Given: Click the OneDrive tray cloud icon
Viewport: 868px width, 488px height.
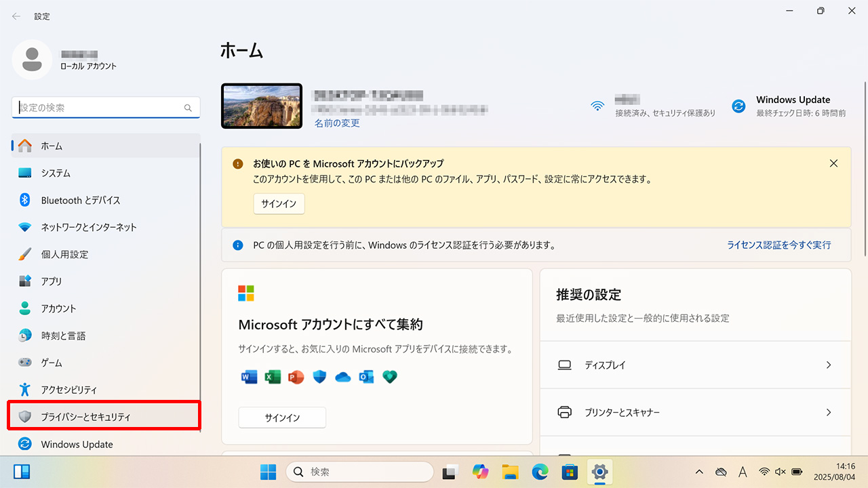Looking at the screenshot, I should click(722, 472).
